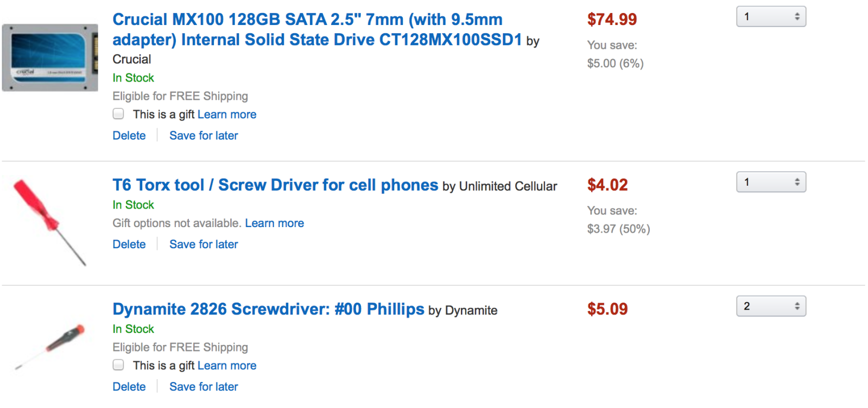The height and width of the screenshot is (408, 868).
Task: Save the Crucial SSD for later
Action: (204, 136)
